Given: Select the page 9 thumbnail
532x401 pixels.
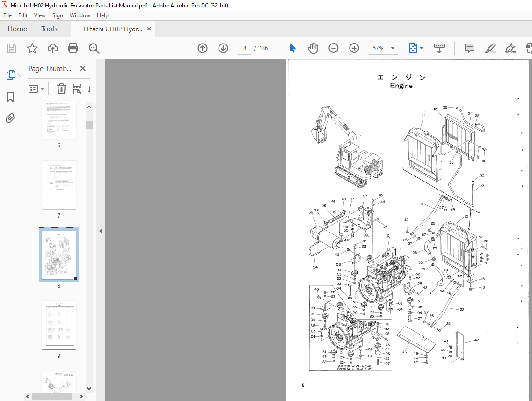Looking at the screenshot, I should (59, 325).
